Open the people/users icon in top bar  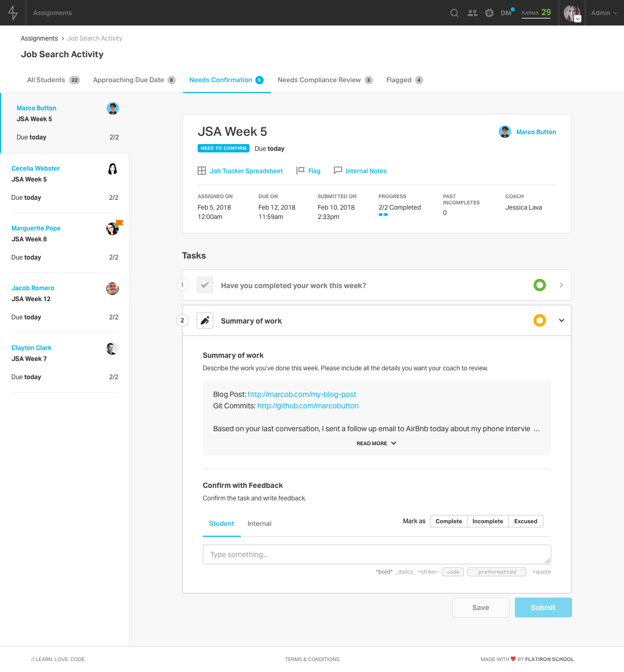472,13
